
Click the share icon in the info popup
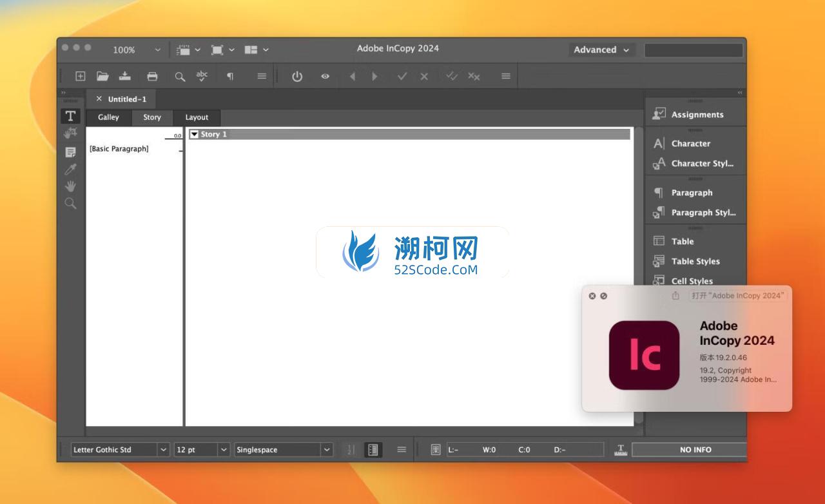(675, 296)
